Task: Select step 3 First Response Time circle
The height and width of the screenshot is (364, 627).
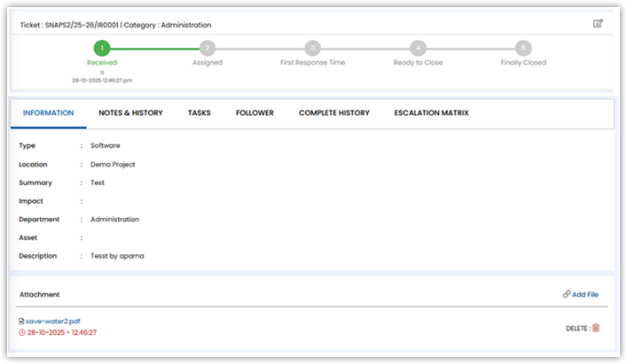Action: point(312,48)
